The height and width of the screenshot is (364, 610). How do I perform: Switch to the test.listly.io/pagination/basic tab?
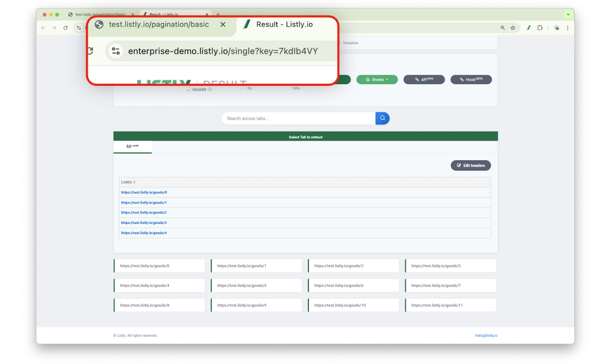(100, 14)
